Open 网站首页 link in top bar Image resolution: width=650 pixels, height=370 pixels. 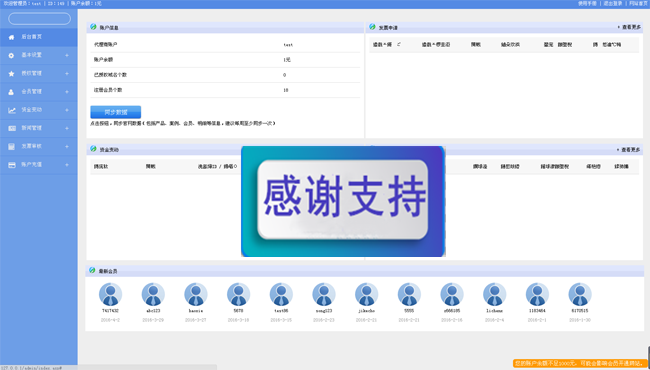[x=639, y=3]
